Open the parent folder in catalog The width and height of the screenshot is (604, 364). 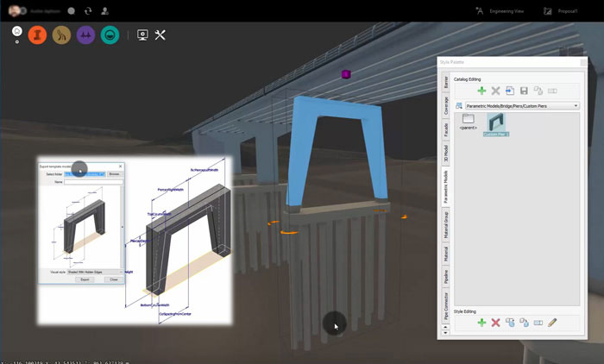(x=469, y=122)
